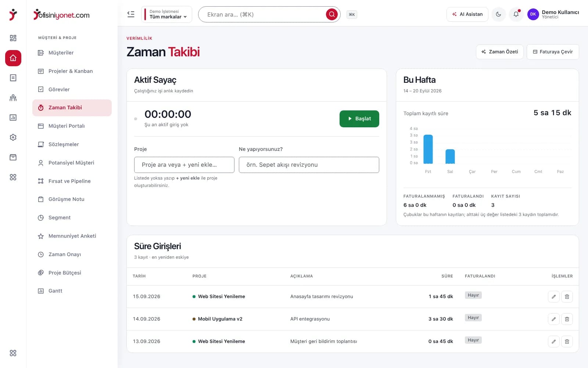This screenshot has width=588, height=368.
Task: Delete the Anasayfa tasarımı revizyonu entry
Action: [567, 297]
